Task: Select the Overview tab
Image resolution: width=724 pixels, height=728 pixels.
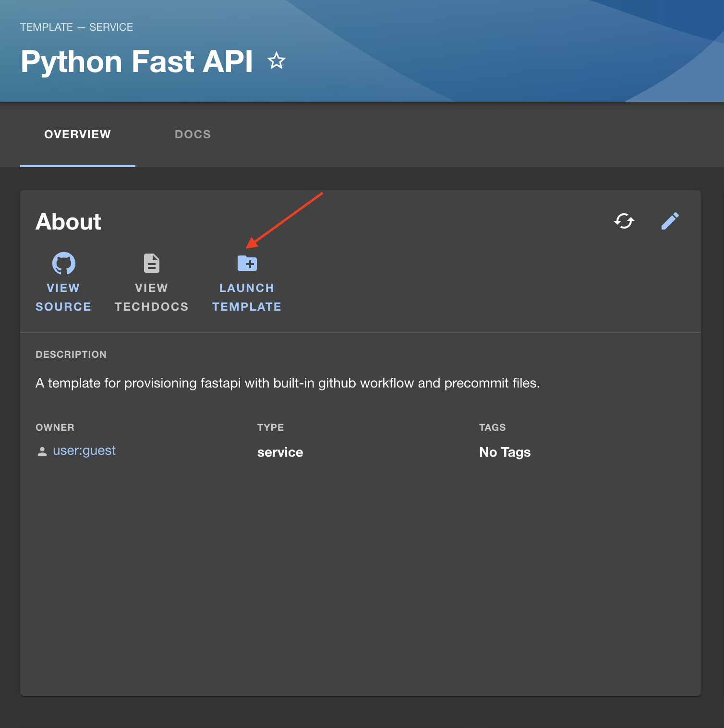Action: [x=77, y=134]
